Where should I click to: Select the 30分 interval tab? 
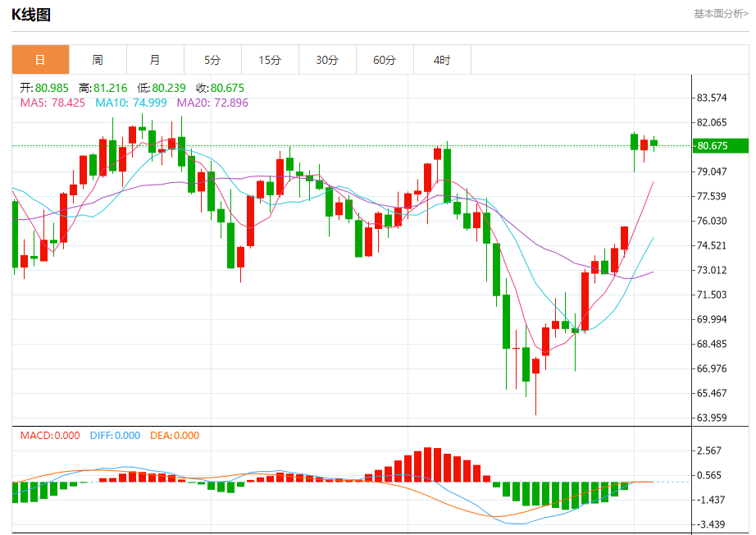[327, 60]
